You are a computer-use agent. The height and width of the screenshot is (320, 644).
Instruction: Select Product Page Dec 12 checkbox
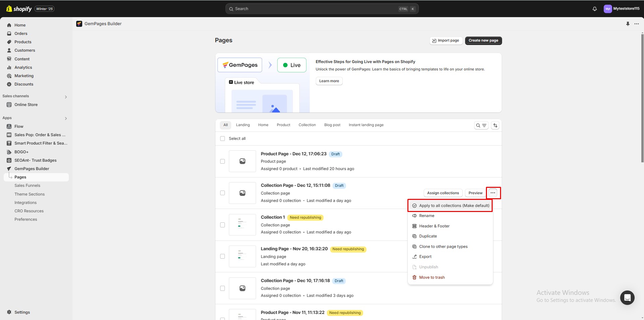pos(222,161)
